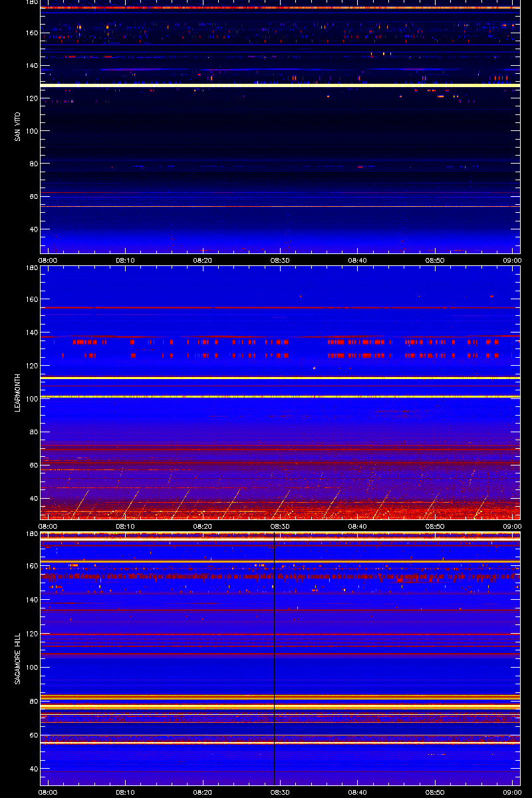This screenshot has height=798, width=532.
Task: Select the 120 tick on San Vito axis
Action: (x=33, y=98)
